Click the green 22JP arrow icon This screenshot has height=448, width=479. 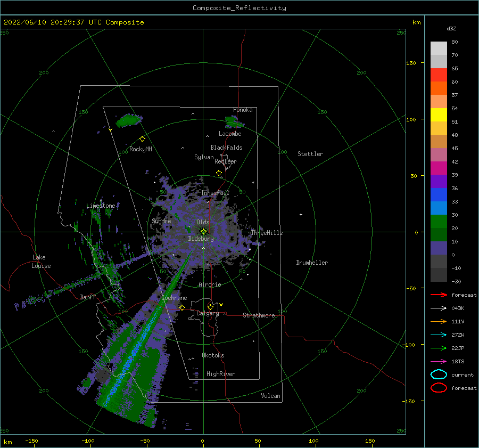tap(439, 348)
